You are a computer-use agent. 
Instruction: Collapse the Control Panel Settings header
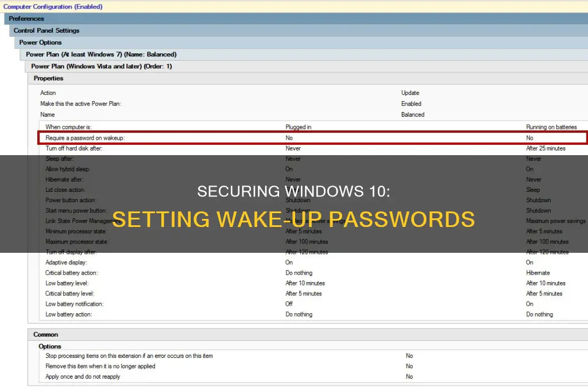coord(299,30)
